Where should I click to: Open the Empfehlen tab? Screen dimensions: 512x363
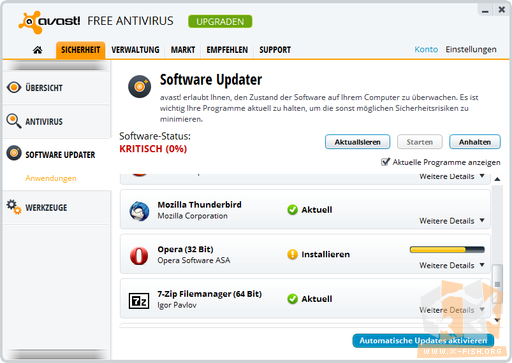(227, 50)
